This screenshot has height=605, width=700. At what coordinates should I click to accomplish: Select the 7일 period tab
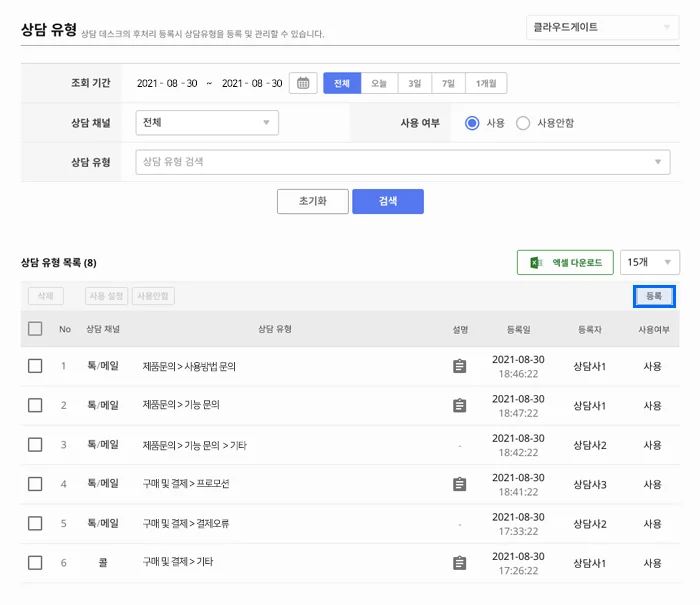coord(448,83)
